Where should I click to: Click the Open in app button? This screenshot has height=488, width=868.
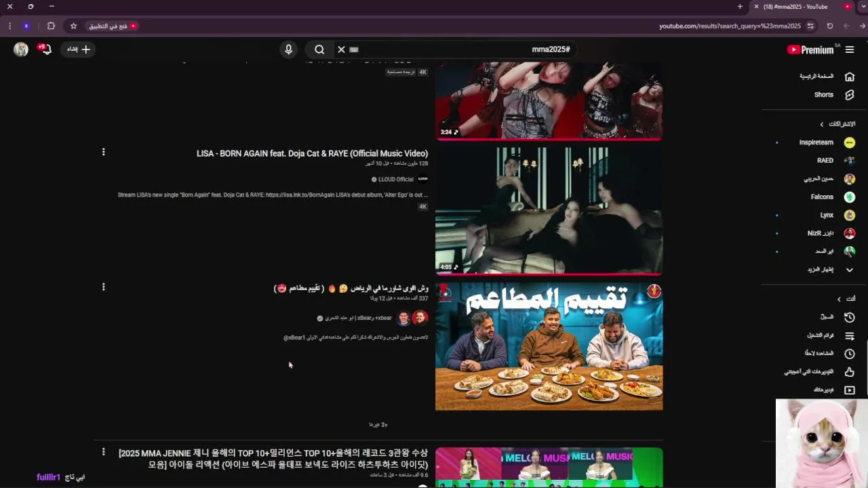(x=113, y=26)
